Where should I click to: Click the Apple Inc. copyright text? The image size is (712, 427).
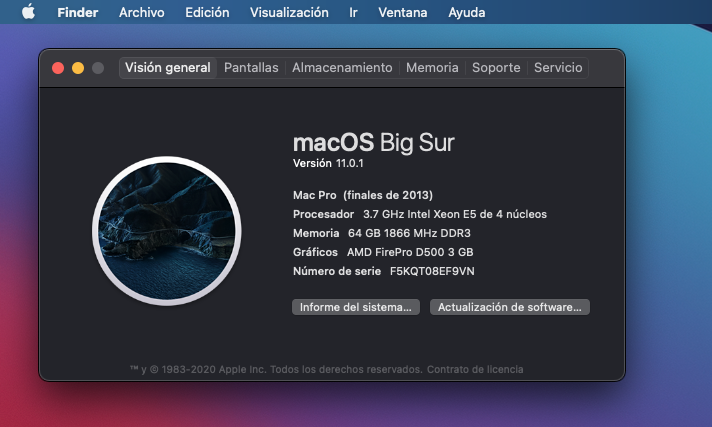tap(276, 369)
